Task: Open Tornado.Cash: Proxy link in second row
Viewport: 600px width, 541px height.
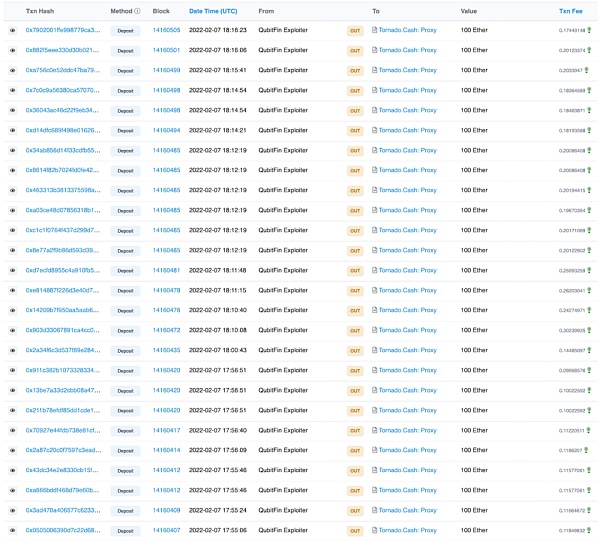Action: point(408,50)
